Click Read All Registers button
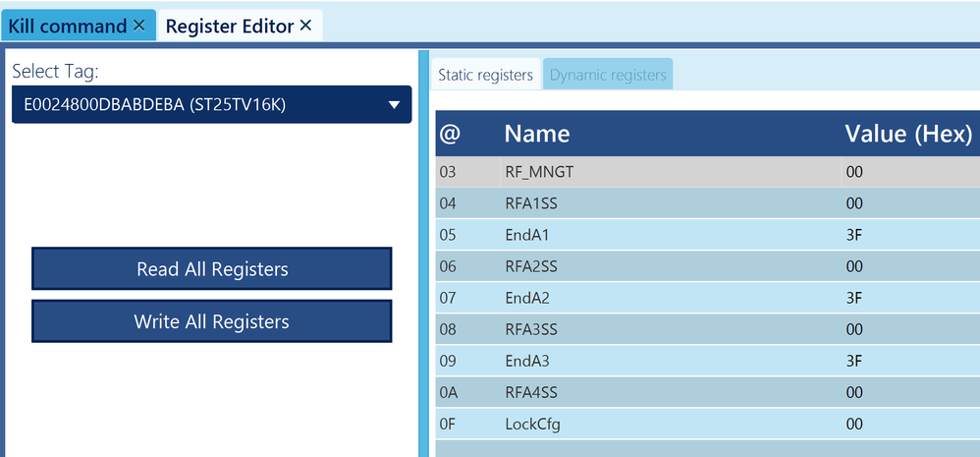The height and width of the screenshot is (457, 980). point(212,269)
